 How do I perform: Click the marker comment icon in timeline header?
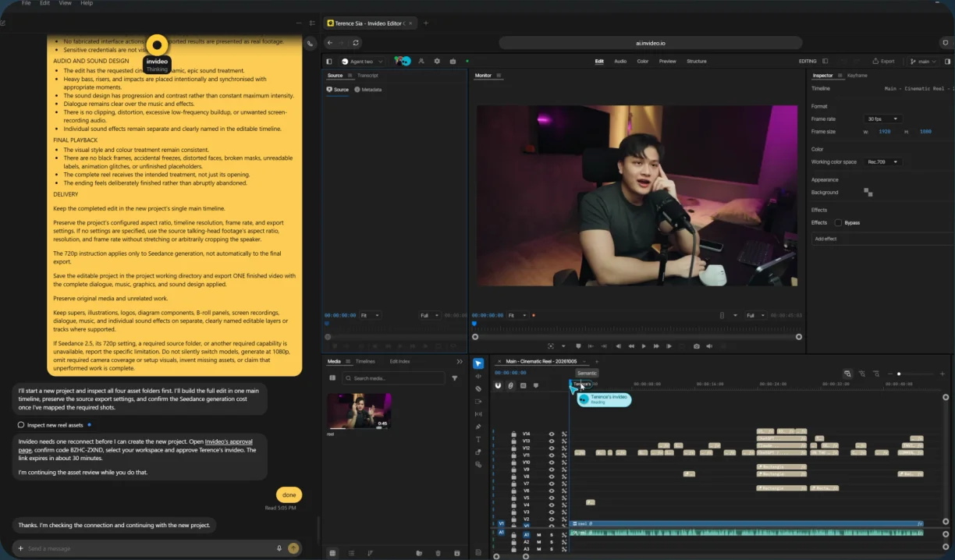pyautogui.click(x=535, y=385)
